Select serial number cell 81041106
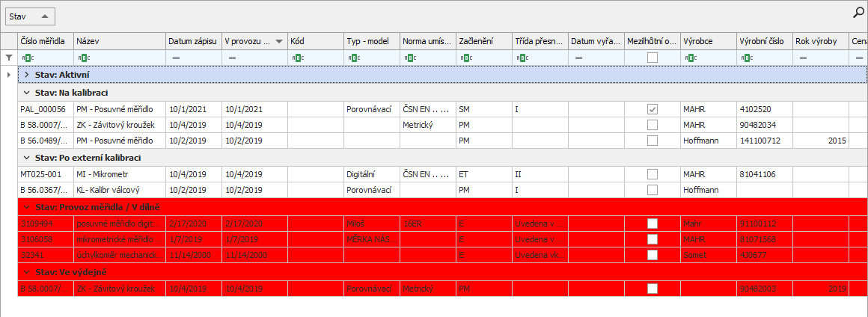868x317 pixels. click(x=765, y=174)
